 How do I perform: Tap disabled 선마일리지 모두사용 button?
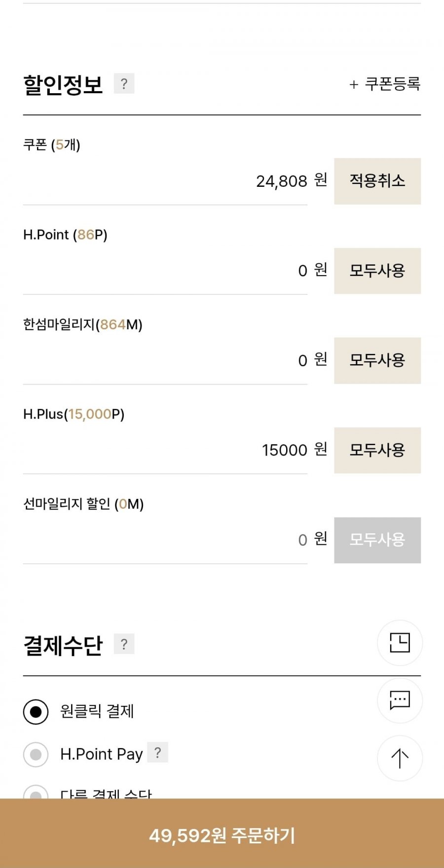[x=377, y=540]
